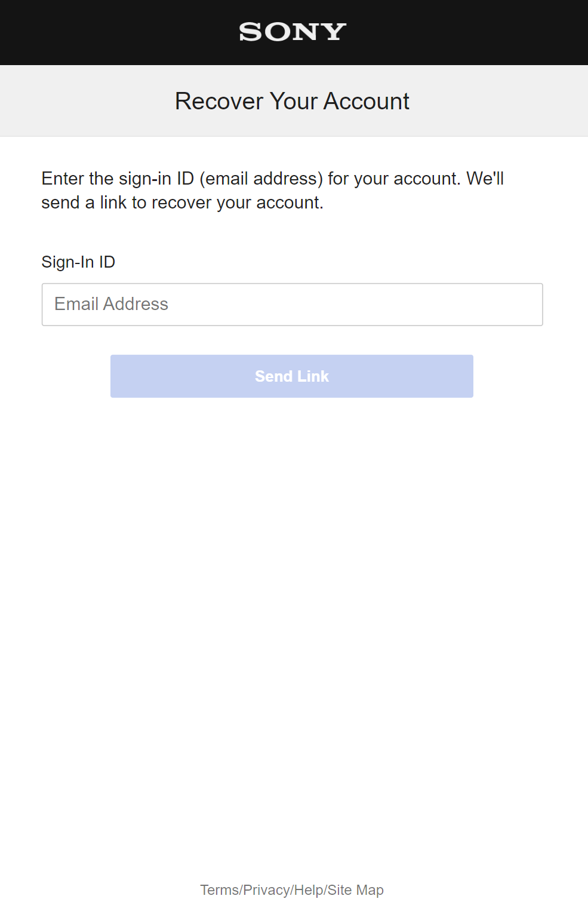588x905 pixels.
Task: Open the Terms link in footer
Action: 219,890
